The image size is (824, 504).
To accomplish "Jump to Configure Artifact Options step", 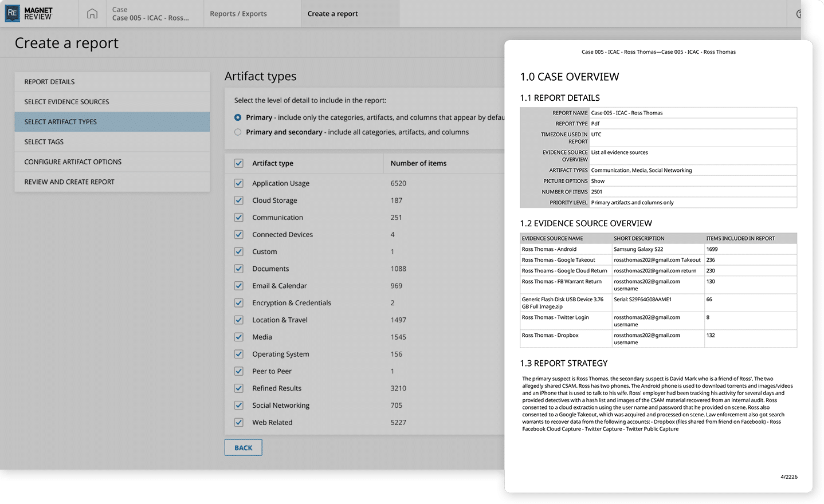I will click(x=112, y=162).
